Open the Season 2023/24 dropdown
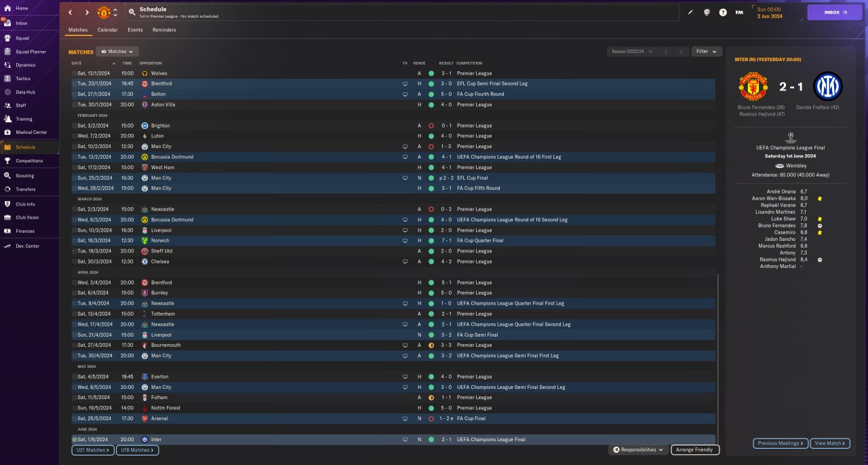Screen dimensions: 868x465 (x=632, y=52)
